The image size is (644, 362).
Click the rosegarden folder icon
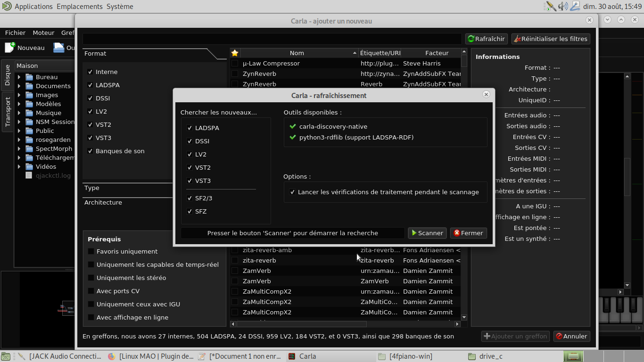(x=29, y=140)
